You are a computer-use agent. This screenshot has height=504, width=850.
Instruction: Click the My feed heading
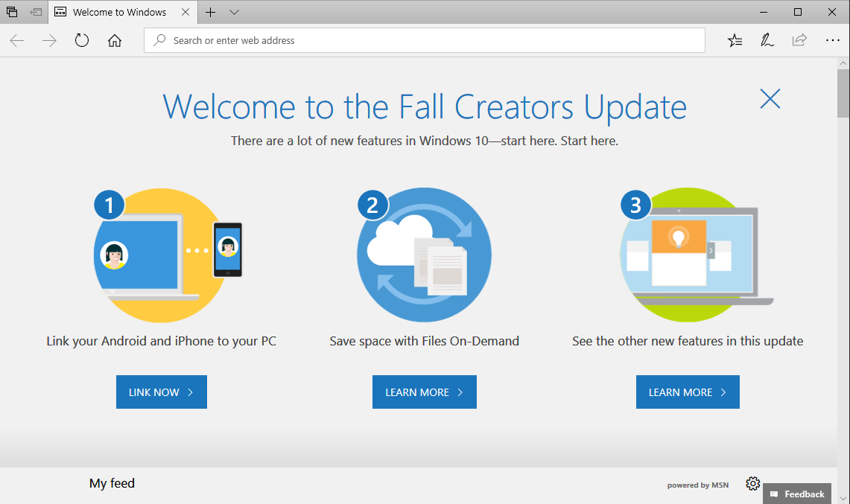(x=112, y=483)
